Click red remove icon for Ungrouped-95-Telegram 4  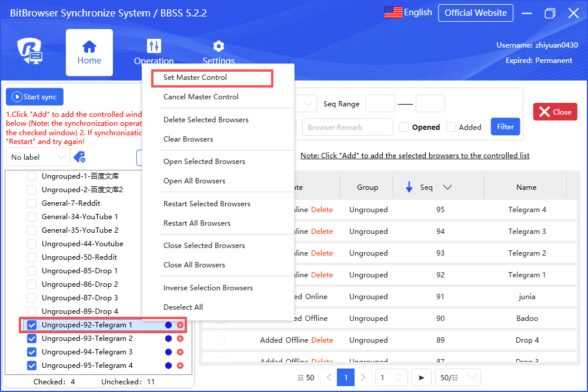[180, 366]
